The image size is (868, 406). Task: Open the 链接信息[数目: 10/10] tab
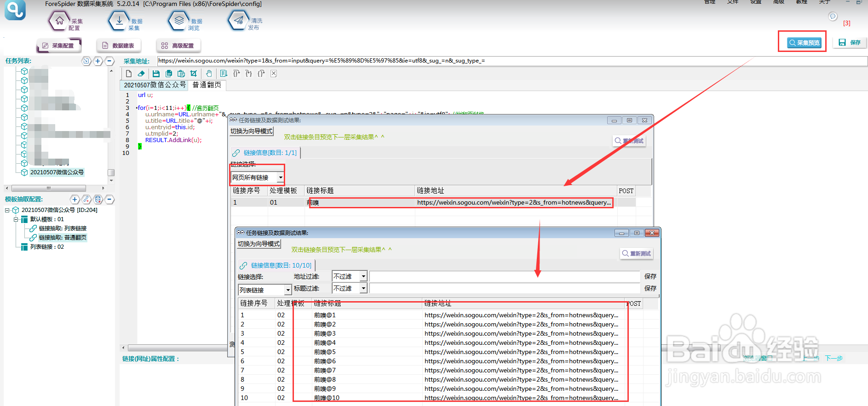[276, 265]
